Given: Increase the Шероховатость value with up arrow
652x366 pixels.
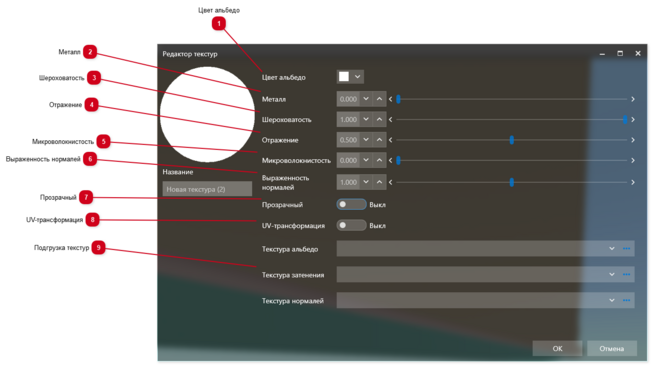Looking at the screenshot, I should pos(380,119).
